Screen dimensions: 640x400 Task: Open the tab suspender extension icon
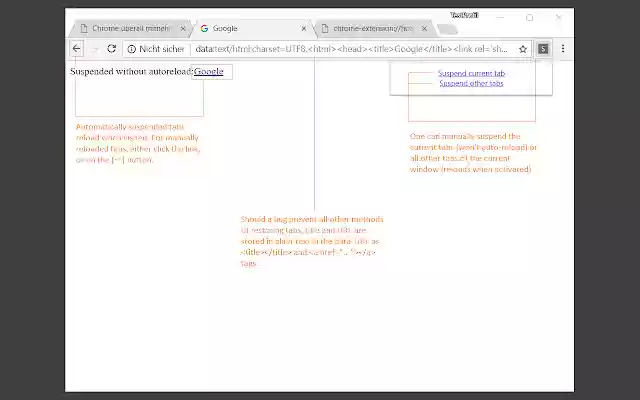coord(543,49)
